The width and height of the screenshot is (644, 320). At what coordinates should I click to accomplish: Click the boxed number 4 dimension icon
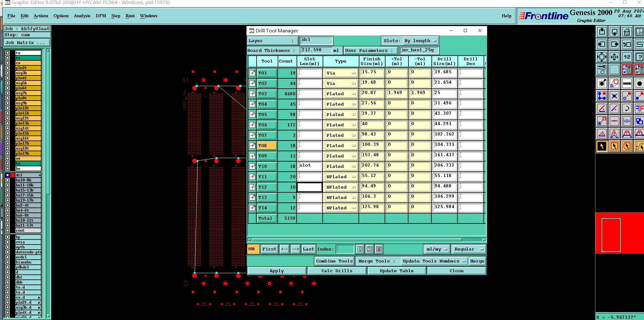tap(627, 121)
